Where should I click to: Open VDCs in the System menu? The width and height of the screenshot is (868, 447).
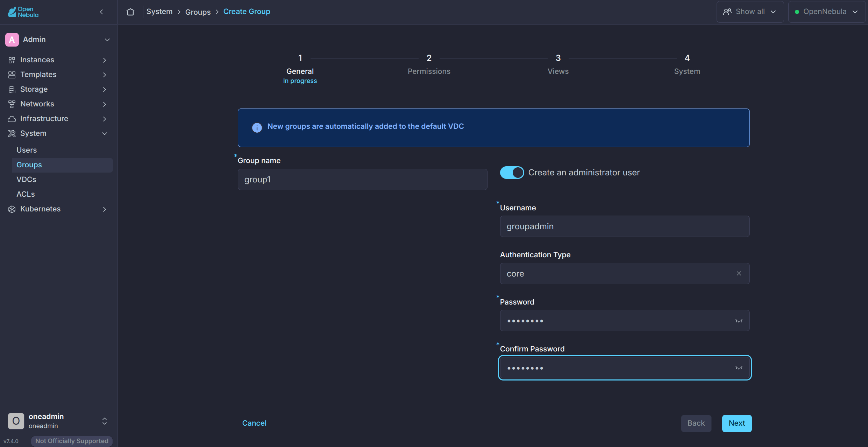tap(63, 180)
